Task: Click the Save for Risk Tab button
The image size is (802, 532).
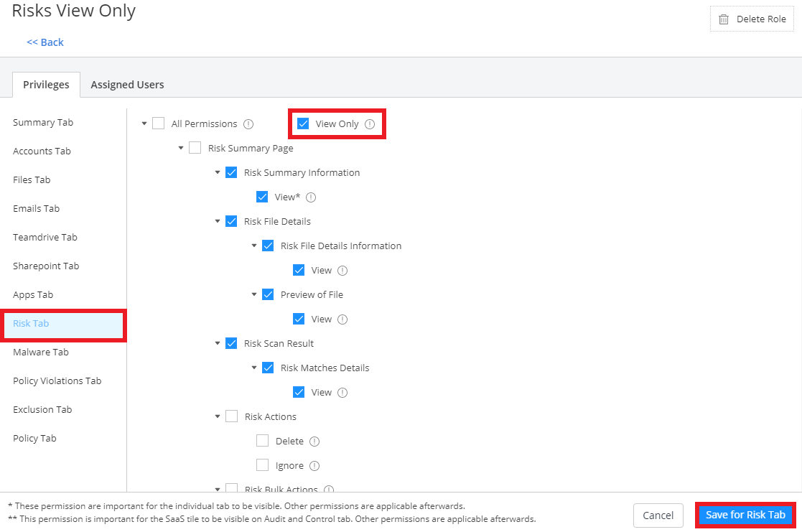Action: [x=746, y=515]
